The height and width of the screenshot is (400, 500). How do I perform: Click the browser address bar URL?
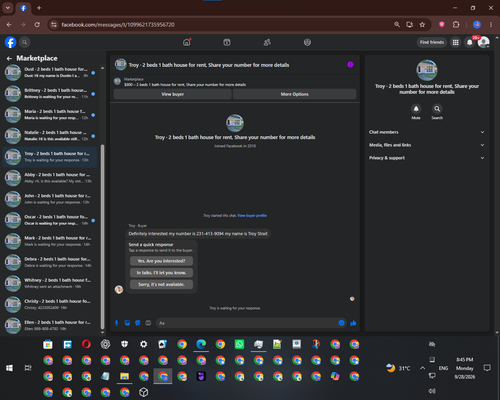pyautogui.click(x=118, y=25)
